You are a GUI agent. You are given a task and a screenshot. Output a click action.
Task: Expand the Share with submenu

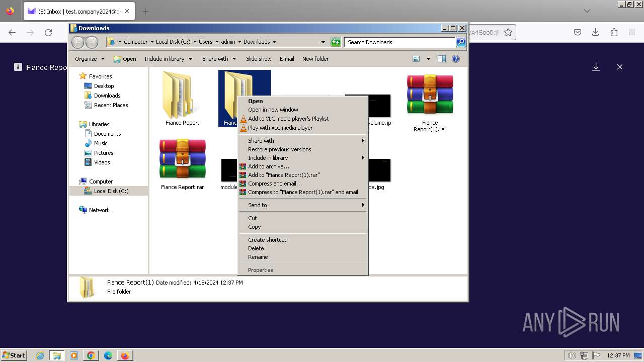click(303, 141)
